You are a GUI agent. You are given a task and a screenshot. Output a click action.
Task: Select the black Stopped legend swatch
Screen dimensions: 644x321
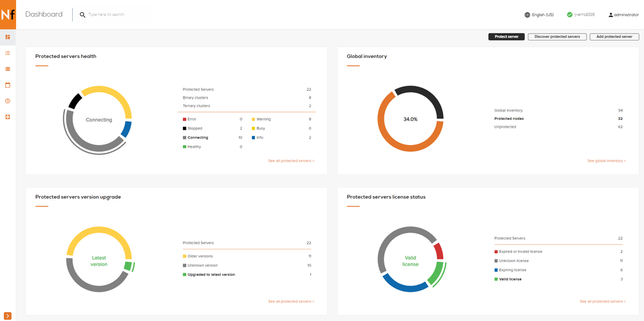pos(184,128)
